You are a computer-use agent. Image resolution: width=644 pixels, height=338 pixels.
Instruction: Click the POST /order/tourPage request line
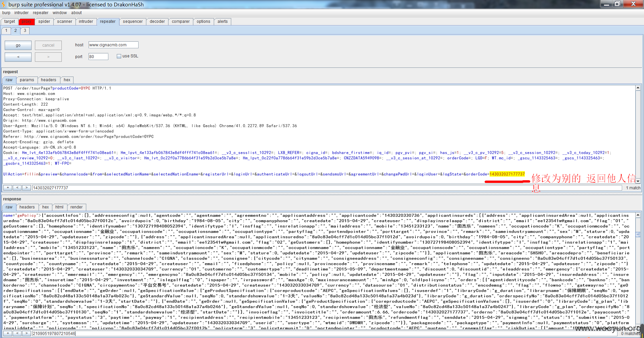57,88
